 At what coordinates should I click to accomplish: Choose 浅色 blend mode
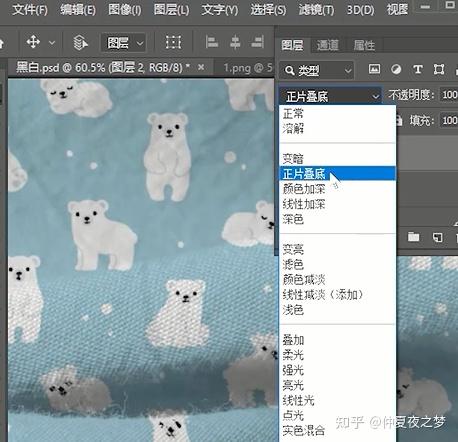click(337, 310)
